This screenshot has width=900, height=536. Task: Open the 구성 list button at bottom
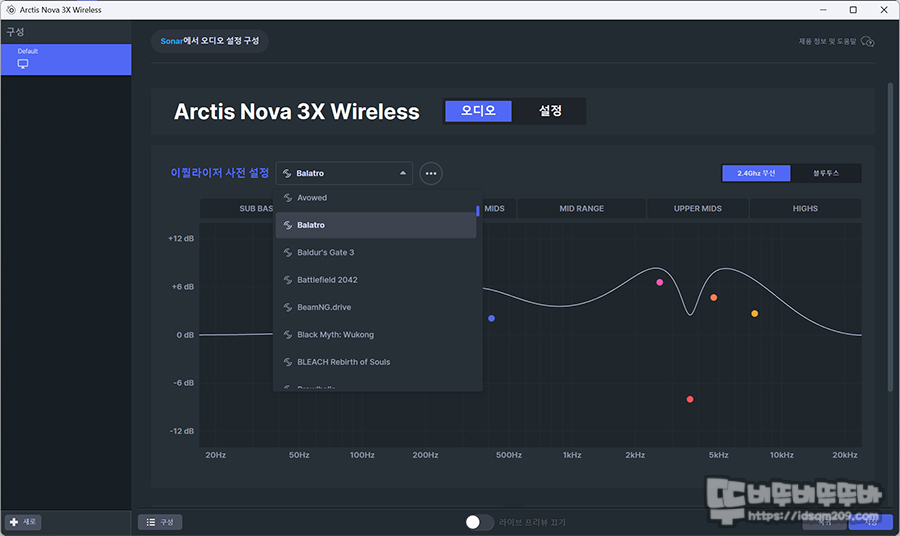tap(160, 522)
